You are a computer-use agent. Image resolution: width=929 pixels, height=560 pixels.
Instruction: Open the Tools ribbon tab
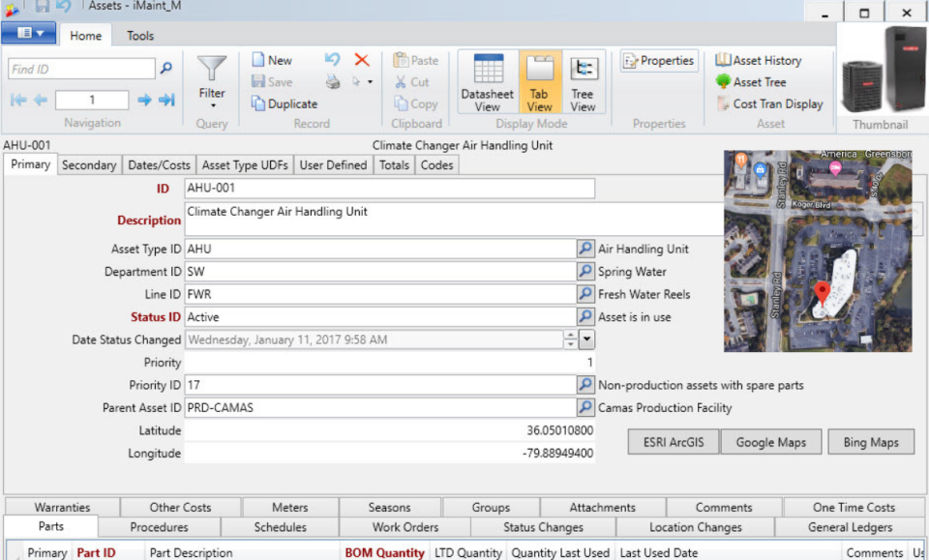[x=141, y=35]
